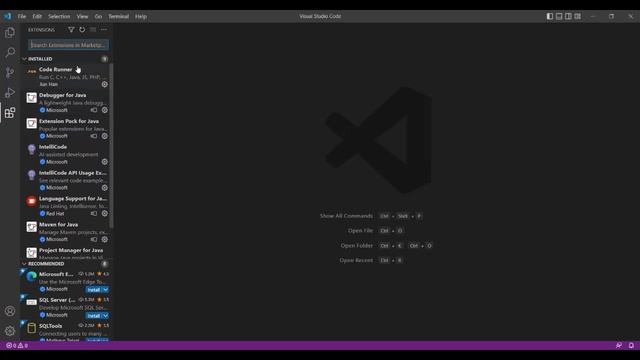Install the Microsoft Edge Tools extension
This screenshot has height=360, width=640.
click(94, 290)
